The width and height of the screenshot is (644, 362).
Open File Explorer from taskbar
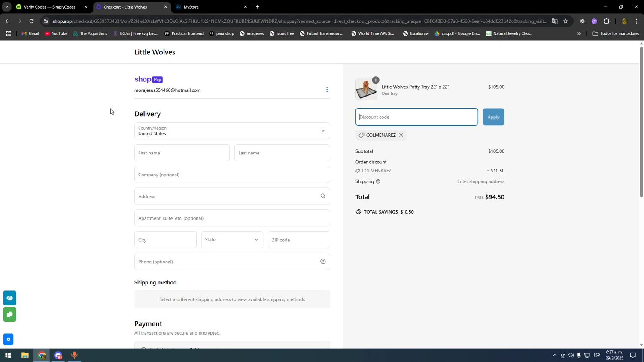(25, 356)
